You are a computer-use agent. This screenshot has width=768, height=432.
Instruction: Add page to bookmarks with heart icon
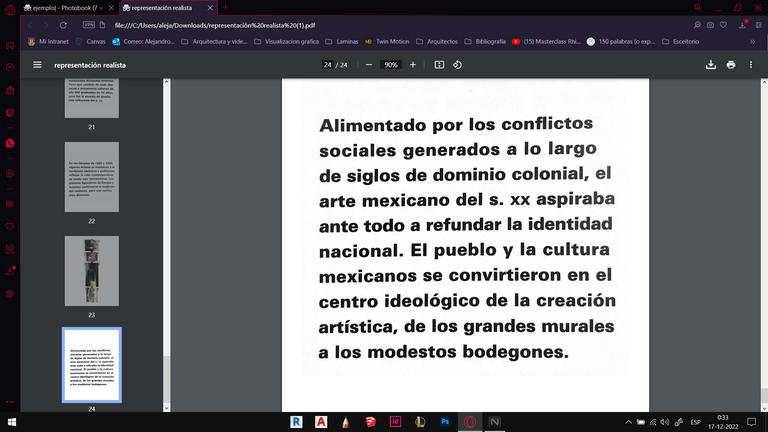pos(723,25)
